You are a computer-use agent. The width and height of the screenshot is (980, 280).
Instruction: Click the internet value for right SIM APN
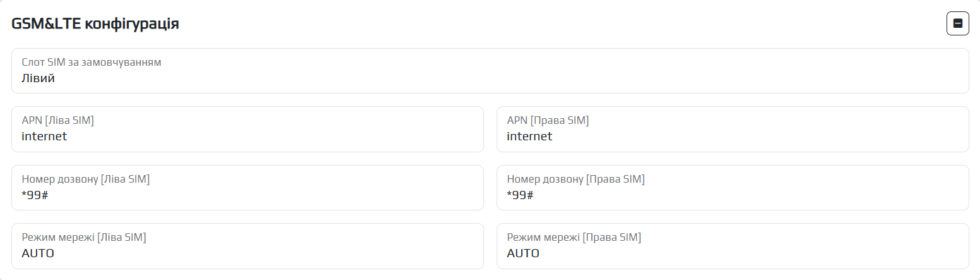(x=529, y=137)
